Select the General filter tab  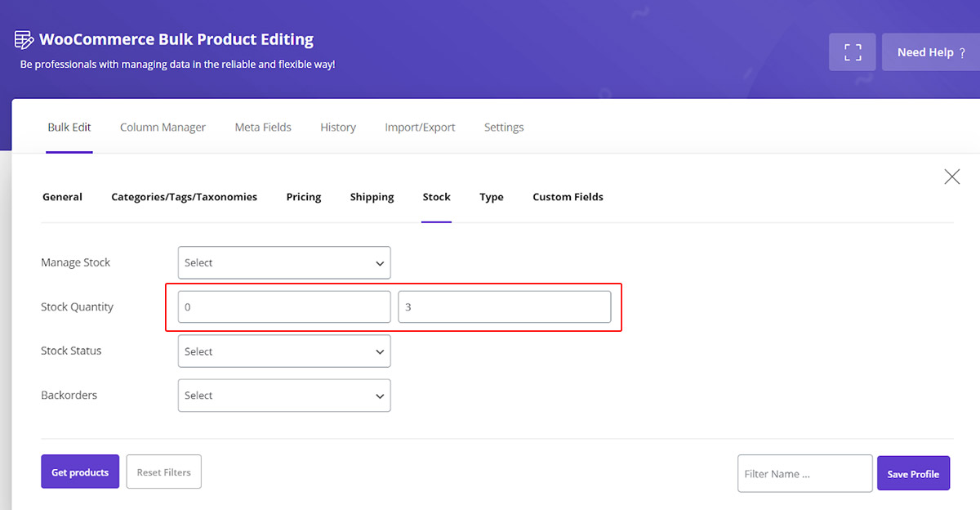click(x=62, y=197)
